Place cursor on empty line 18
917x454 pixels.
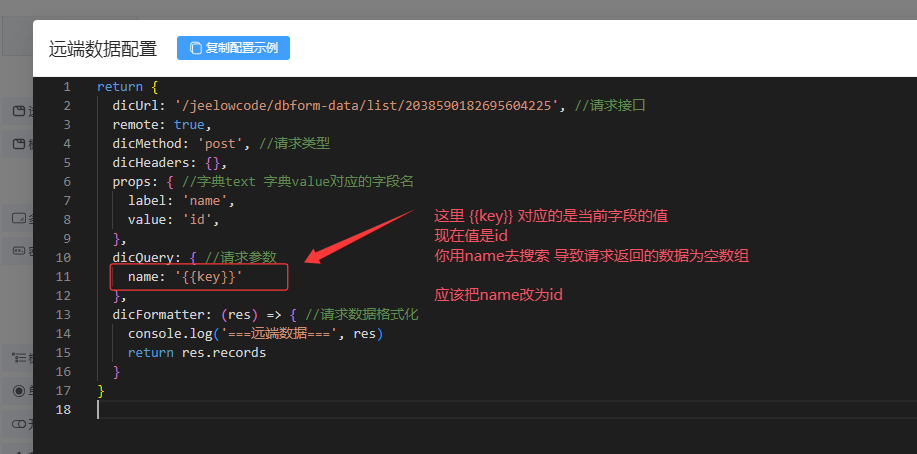tap(300, 409)
